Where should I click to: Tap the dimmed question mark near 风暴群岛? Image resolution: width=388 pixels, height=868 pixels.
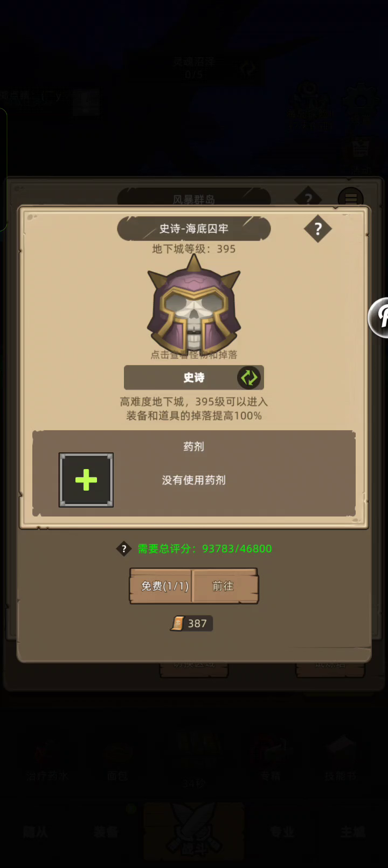(308, 198)
